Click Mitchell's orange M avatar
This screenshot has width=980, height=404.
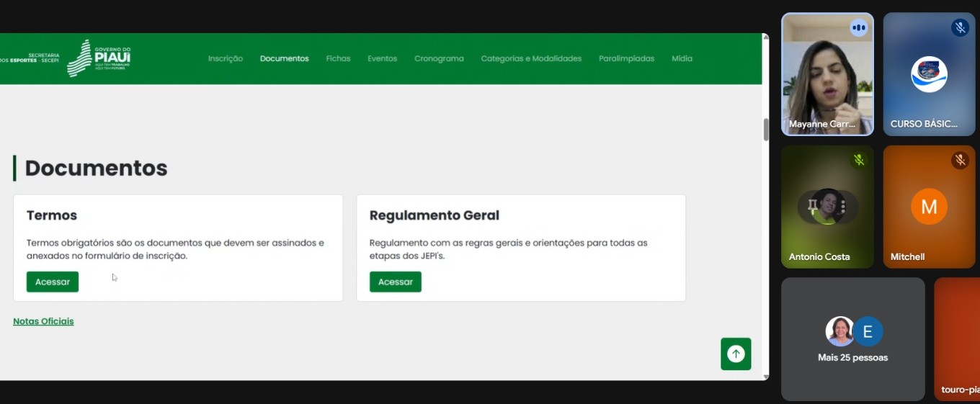(929, 207)
